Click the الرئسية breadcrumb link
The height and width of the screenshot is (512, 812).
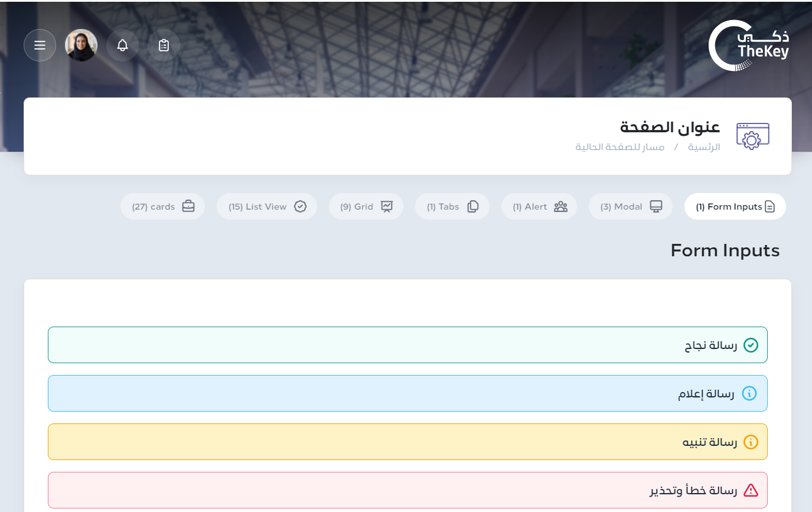tap(704, 147)
